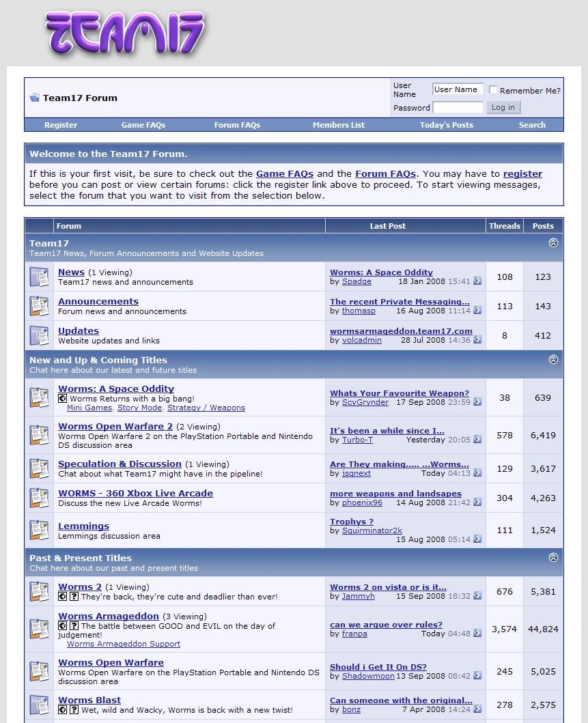This screenshot has height=723, width=588.
Task: View user profile of Spadge
Action: pyautogui.click(x=357, y=281)
